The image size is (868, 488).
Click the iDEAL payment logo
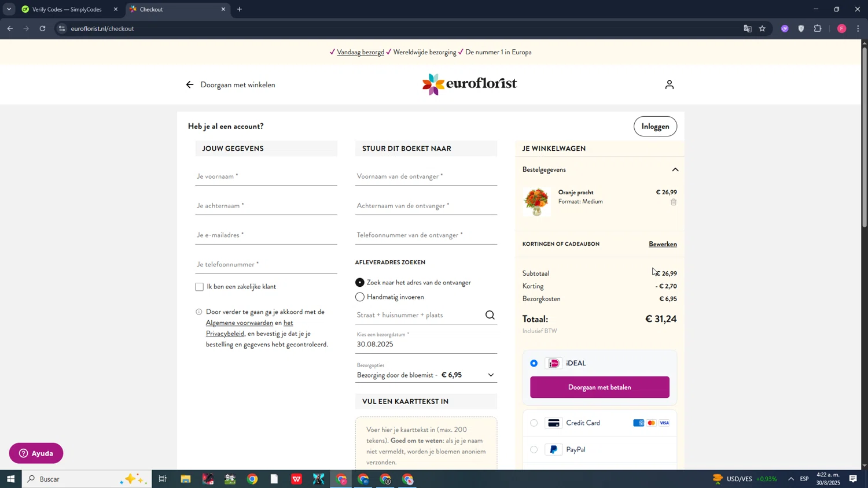click(554, 363)
